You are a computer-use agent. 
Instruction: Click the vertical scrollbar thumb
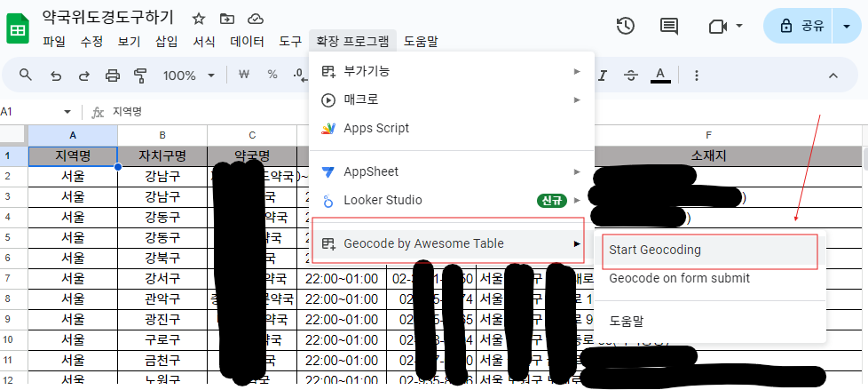865,159
